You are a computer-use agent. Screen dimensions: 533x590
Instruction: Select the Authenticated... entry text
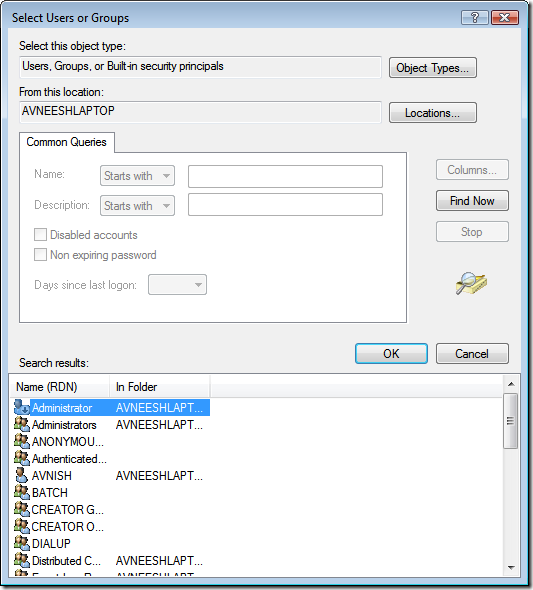(69, 459)
